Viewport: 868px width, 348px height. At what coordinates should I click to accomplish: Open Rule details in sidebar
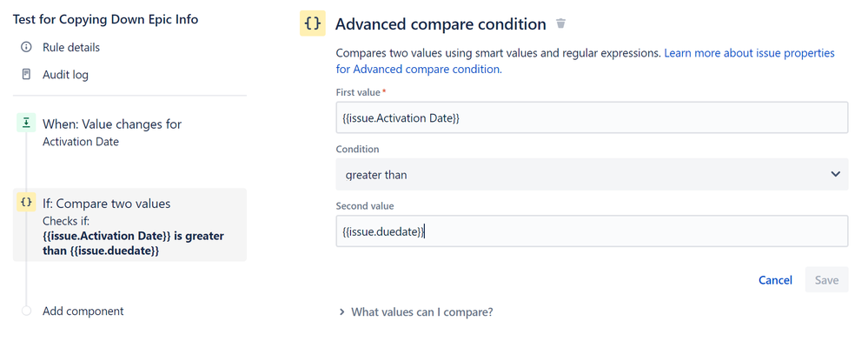(x=71, y=47)
